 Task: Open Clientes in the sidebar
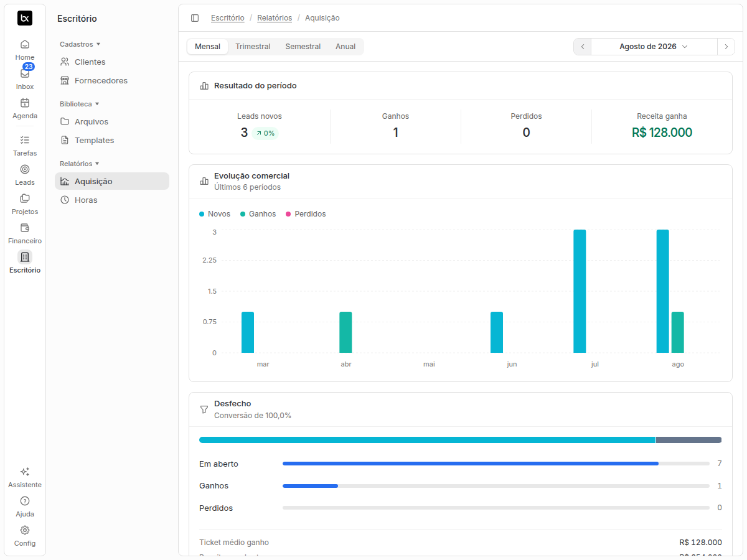pos(112,62)
